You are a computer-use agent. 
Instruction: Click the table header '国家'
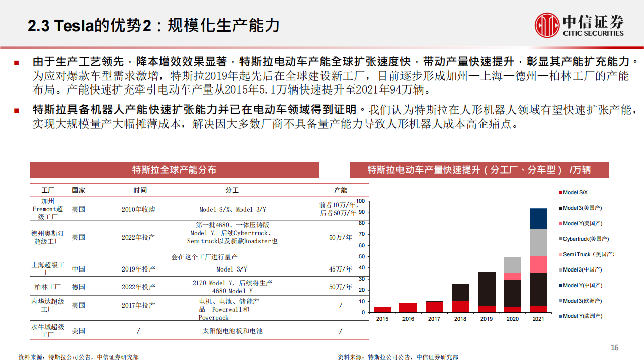[78, 190]
